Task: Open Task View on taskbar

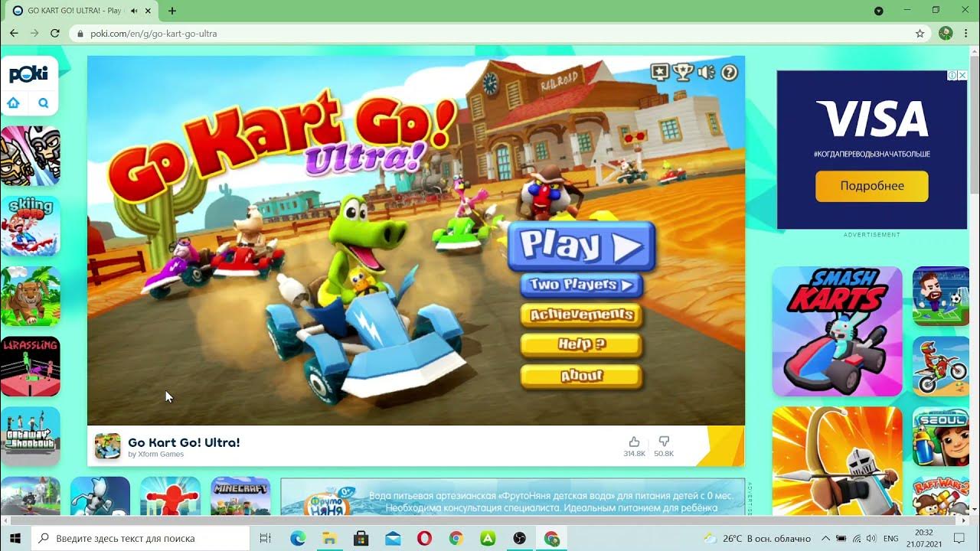Action: pos(266,538)
